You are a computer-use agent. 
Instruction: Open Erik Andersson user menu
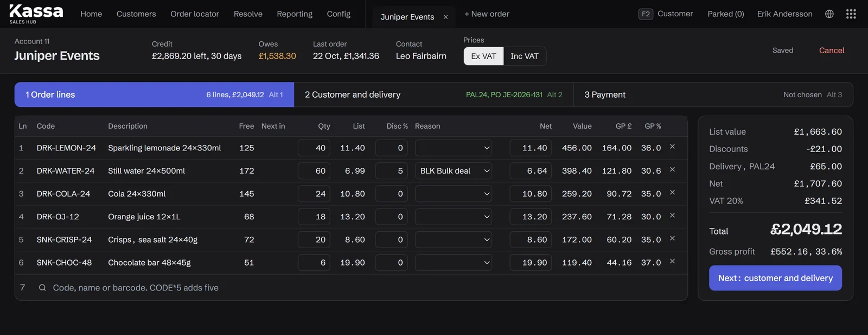[784, 14]
